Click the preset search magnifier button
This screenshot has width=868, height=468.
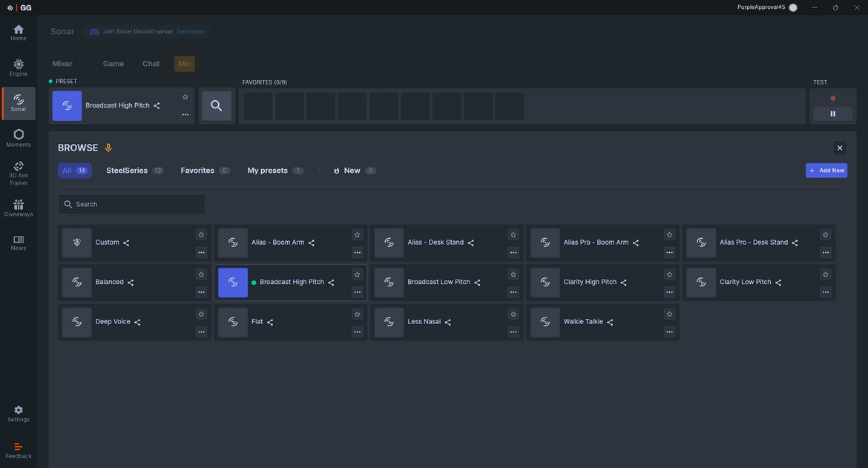coord(216,106)
